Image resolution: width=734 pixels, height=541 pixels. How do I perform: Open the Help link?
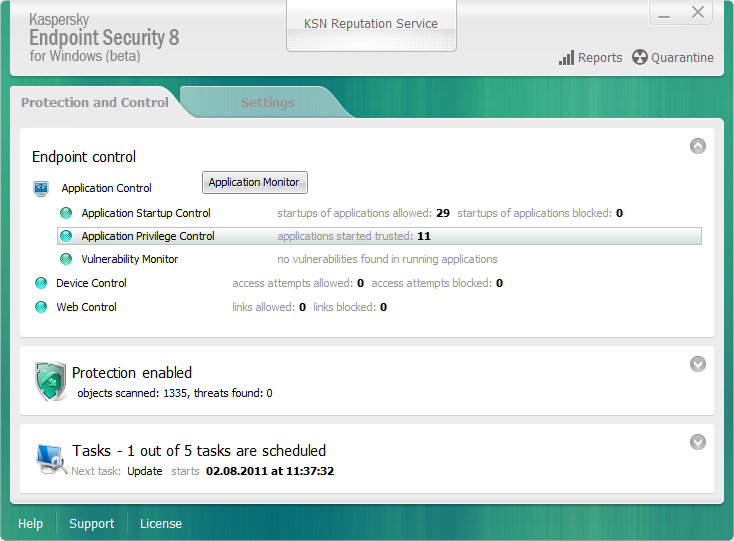30,523
